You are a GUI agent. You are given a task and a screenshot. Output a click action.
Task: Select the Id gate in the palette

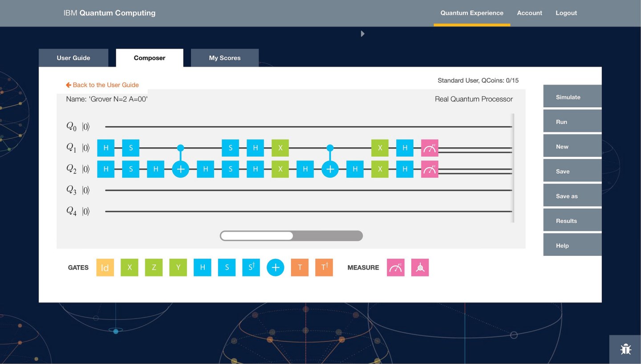(105, 267)
